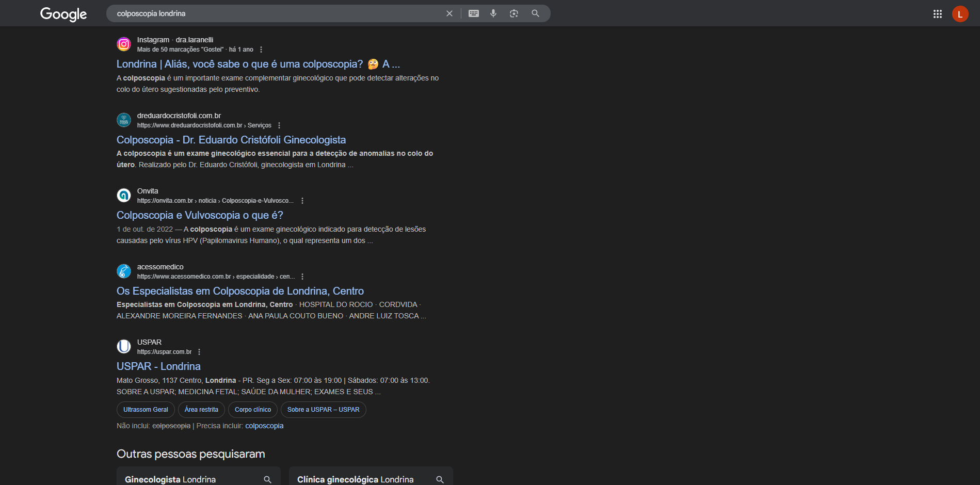
Task: Open the Google apps grid
Action: click(938, 14)
